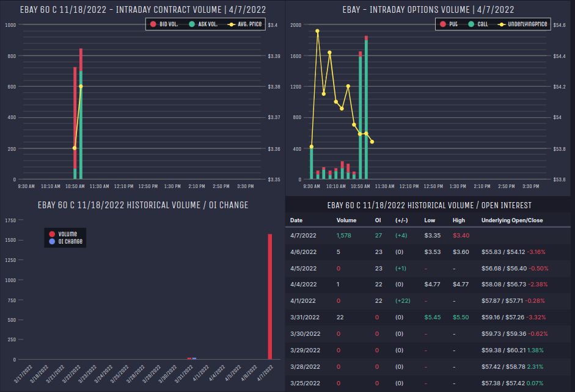Click the peak UnderlyingPrice point near $54.6
The width and height of the screenshot is (575, 392).
[x=318, y=31]
